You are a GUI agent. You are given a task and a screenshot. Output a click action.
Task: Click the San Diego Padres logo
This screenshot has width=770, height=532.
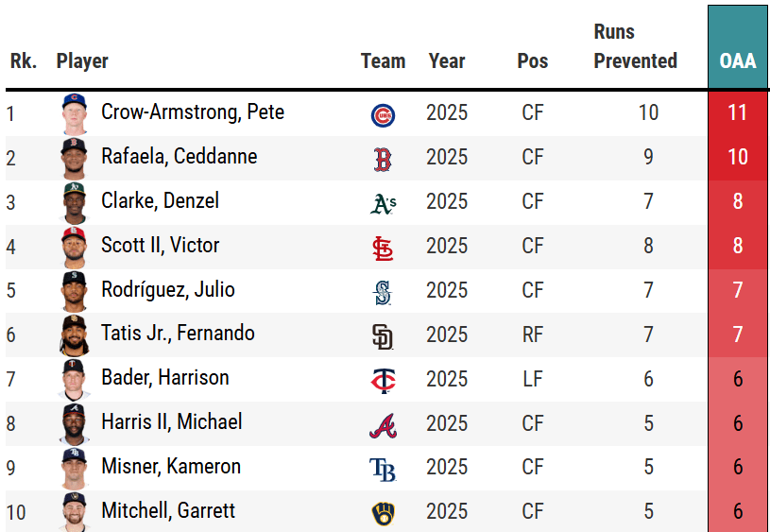tap(383, 336)
